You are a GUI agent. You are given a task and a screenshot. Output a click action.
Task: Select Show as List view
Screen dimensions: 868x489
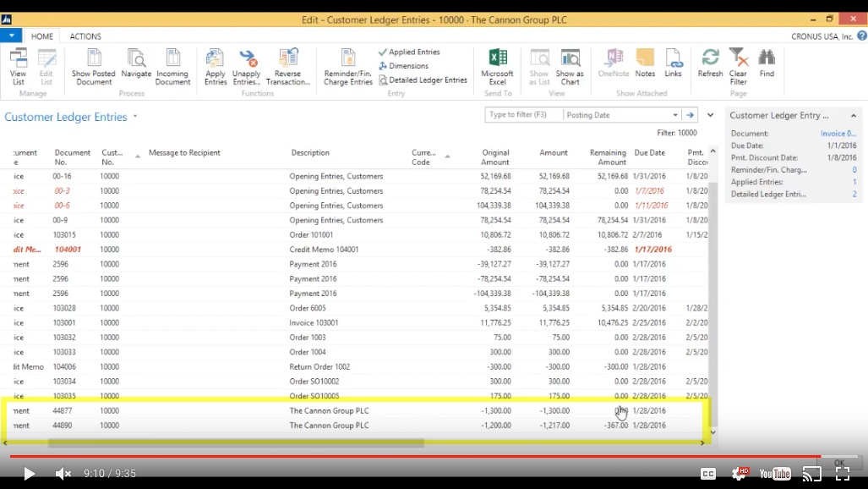(539, 67)
